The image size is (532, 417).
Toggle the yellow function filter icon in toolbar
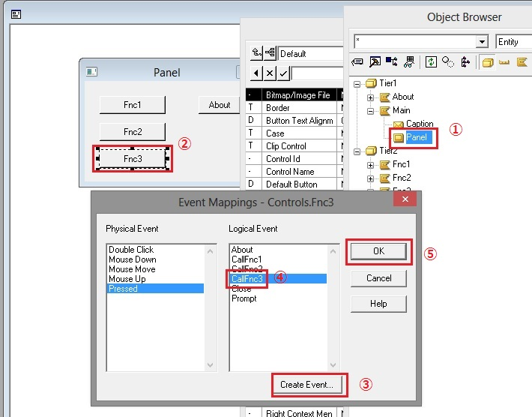522,61
